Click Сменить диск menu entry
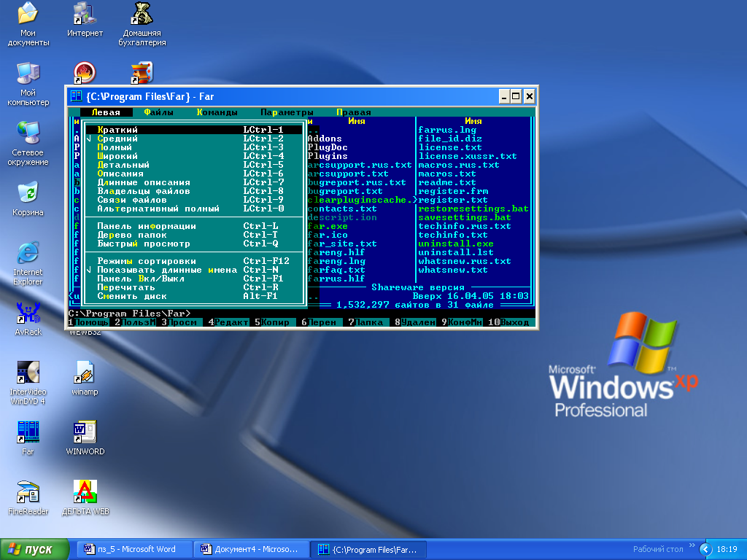747x560 pixels. coord(194,296)
